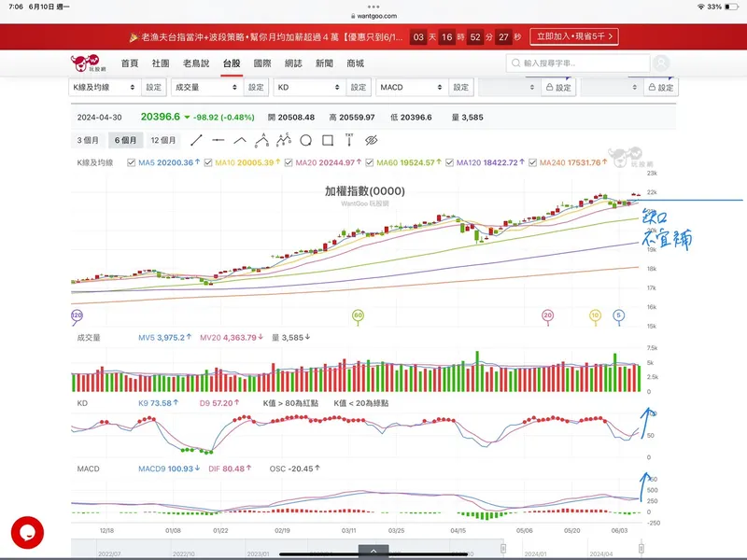Uncheck the MA120 moving average checkbox
This screenshot has height=560, width=747.
(449, 162)
